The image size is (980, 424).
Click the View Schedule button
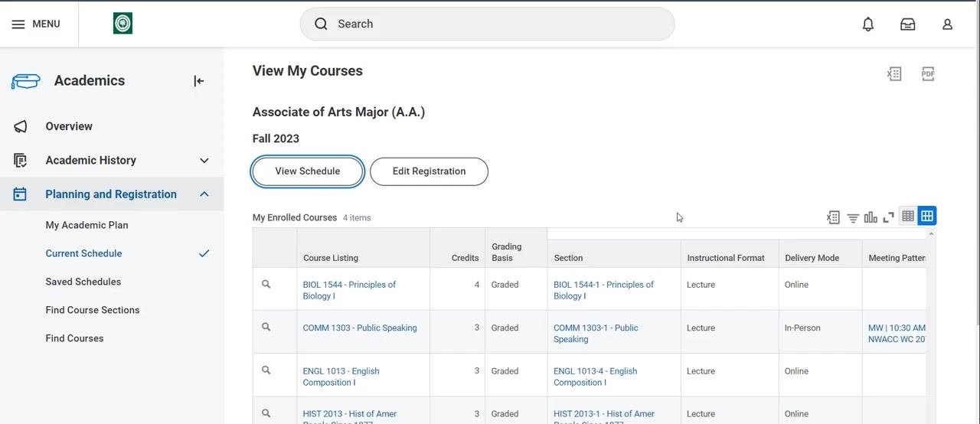coord(308,171)
